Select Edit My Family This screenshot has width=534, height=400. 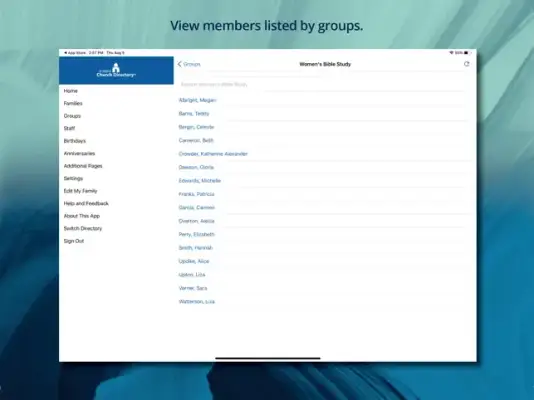[80, 191]
